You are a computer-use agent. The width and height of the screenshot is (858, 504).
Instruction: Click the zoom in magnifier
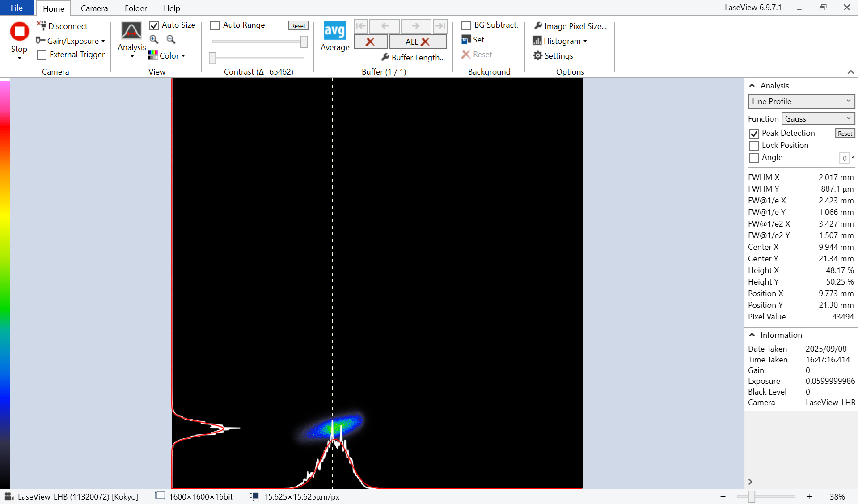tap(154, 39)
